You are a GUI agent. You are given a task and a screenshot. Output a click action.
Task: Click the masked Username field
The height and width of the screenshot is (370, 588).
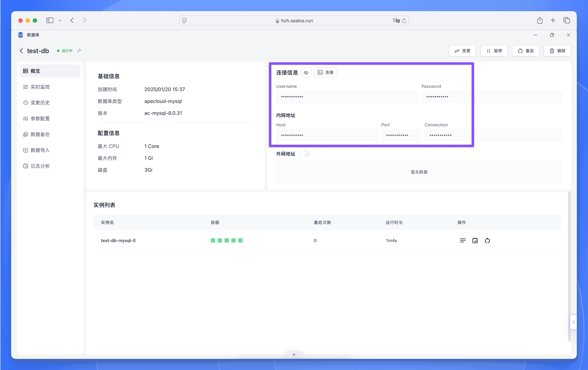coord(347,97)
